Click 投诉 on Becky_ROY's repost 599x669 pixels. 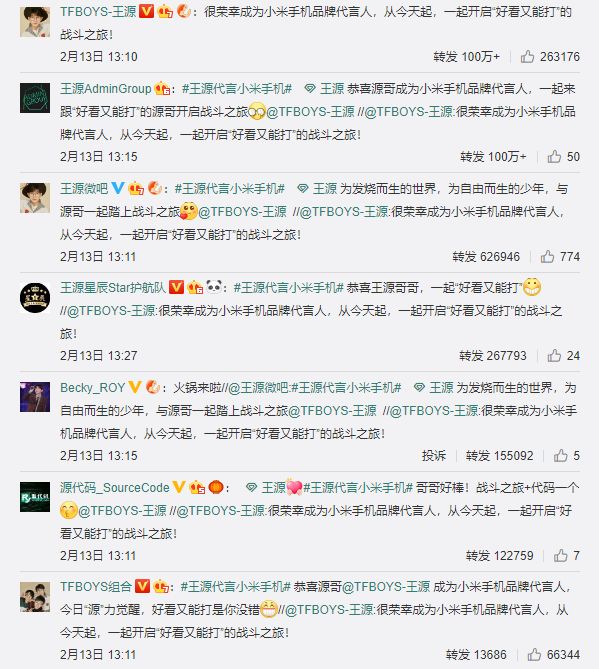433,456
